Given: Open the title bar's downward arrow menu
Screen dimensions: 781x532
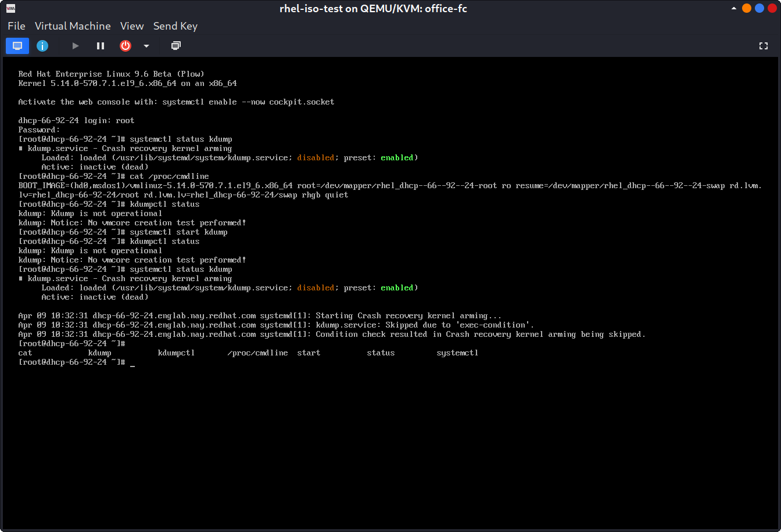Looking at the screenshot, I should (x=734, y=9).
